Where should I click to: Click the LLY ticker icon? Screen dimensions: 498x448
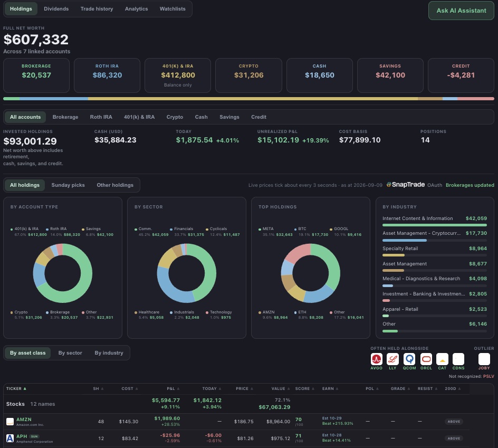coord(392,359)
